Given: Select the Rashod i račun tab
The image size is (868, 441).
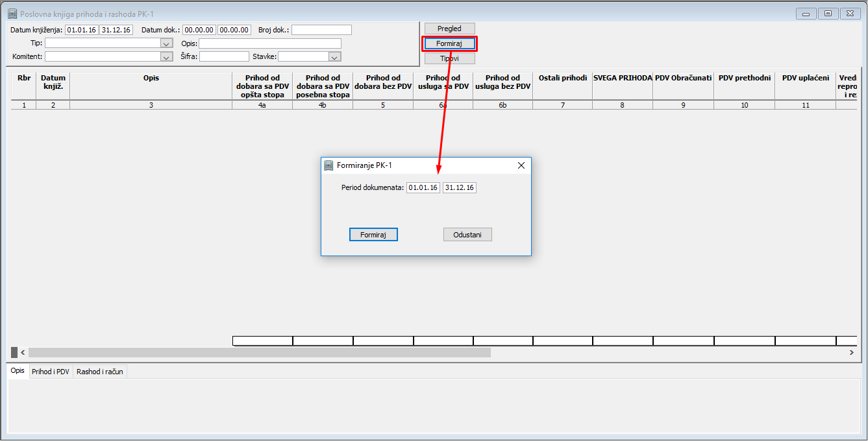Looking at the screenshot, I should [x=100, y=372].
